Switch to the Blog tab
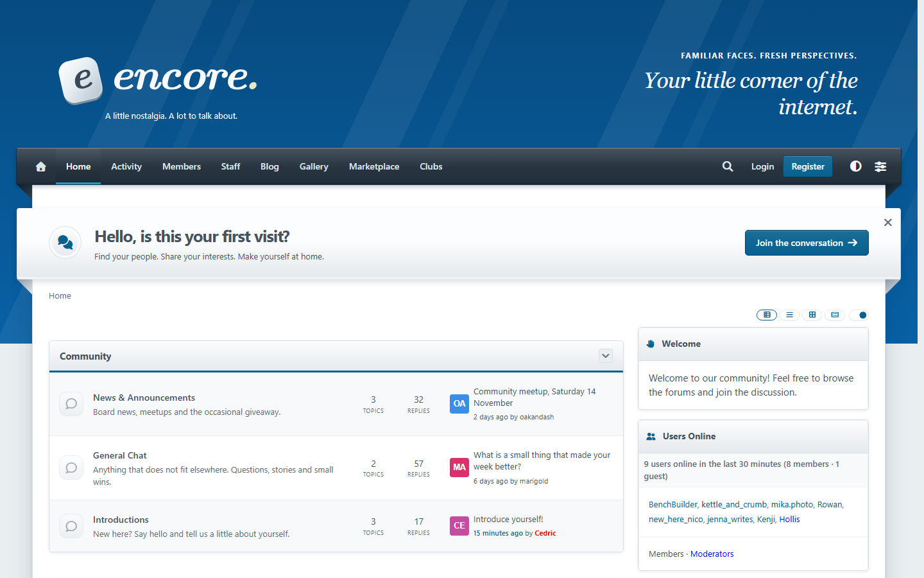The height and width of the screenshot is (578, 924). 269,166
